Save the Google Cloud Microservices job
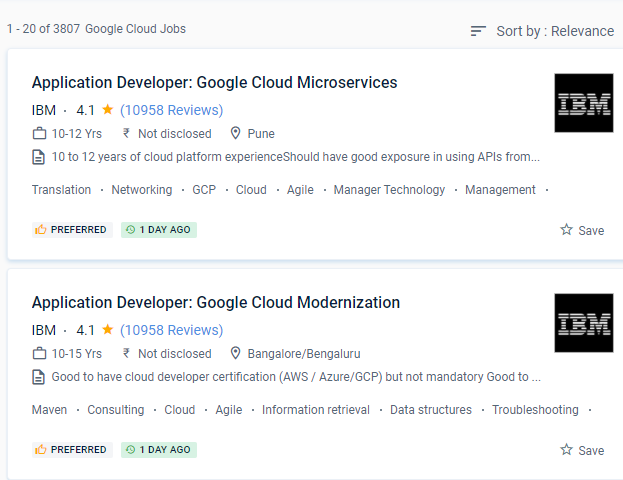 [x=582, y=230]
